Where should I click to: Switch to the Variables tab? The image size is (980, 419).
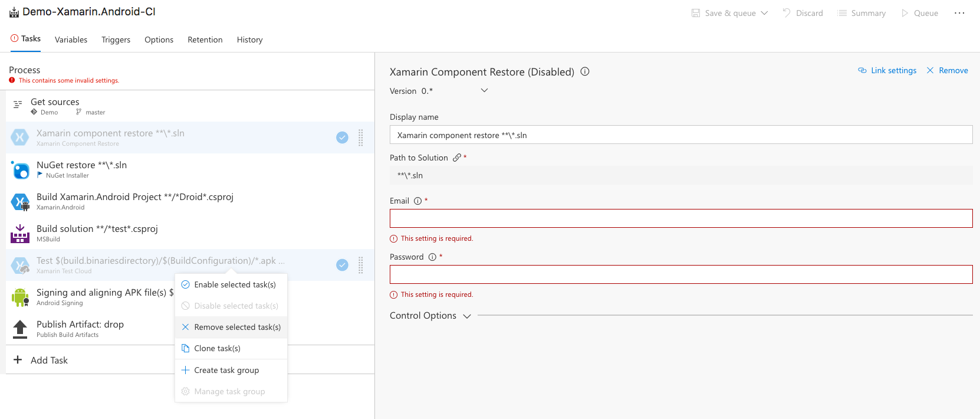click(71, 40)
